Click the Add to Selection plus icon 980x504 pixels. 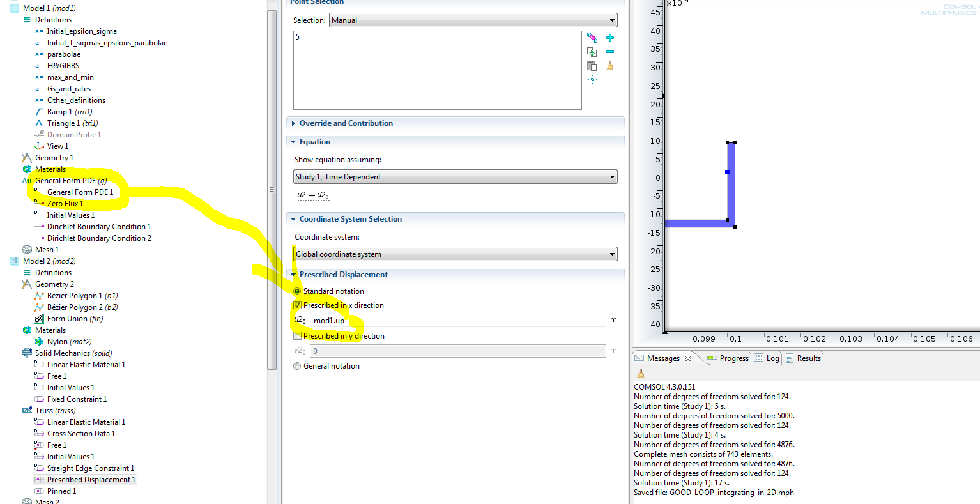click(610, 38)
